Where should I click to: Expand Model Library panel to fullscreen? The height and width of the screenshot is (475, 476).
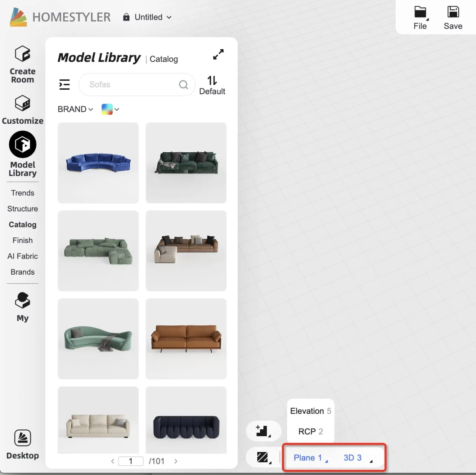click(218, 54)
